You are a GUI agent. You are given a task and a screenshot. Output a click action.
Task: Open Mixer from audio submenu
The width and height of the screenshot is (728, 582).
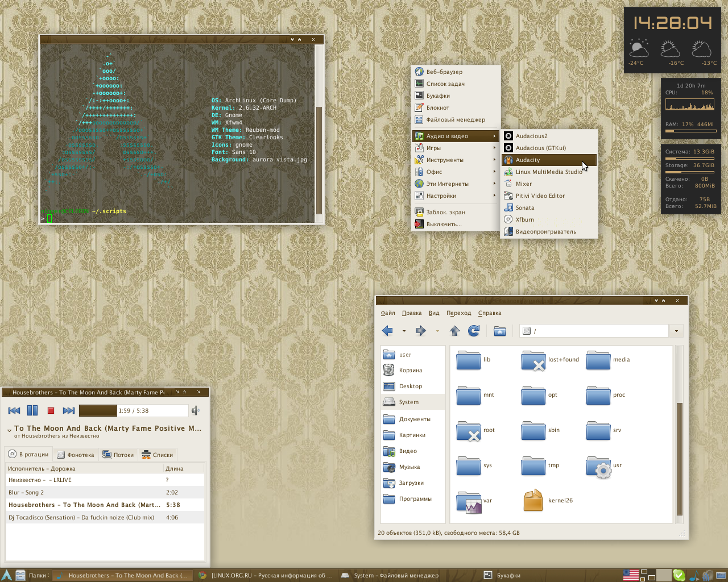click(549, 184)
